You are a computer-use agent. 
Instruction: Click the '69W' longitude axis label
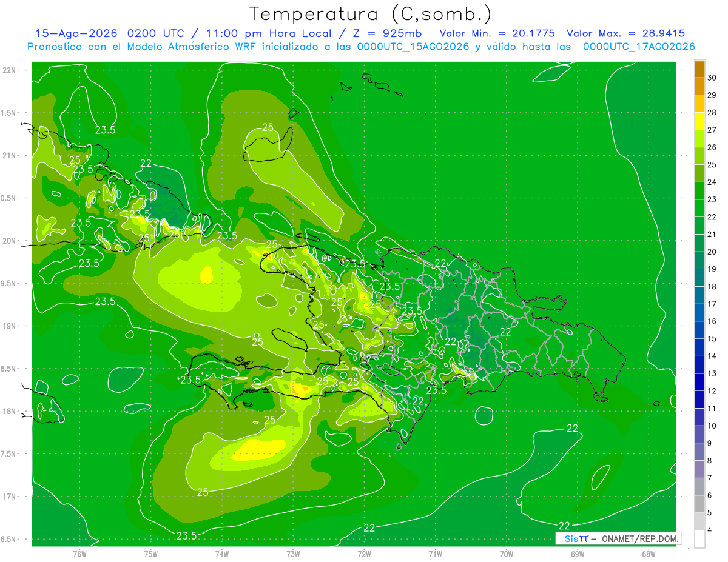tap(578, 554)
